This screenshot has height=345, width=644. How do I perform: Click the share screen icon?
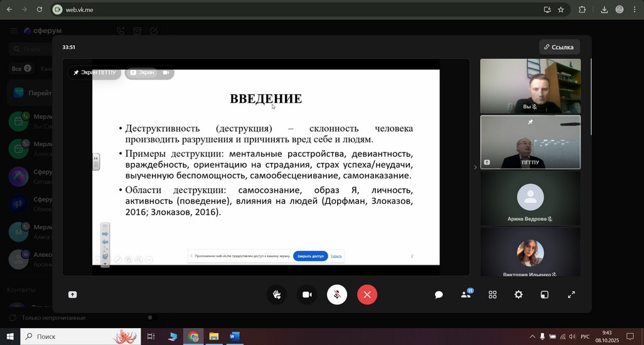click(73, 295)
